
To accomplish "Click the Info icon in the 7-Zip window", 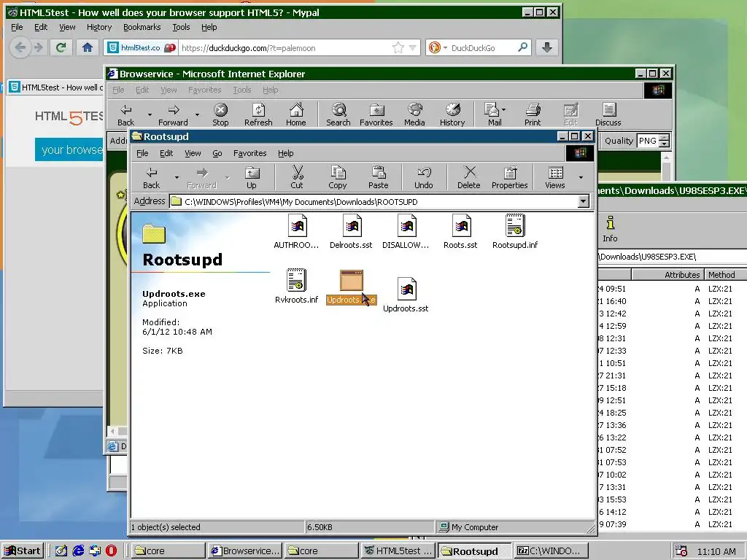I will [x=610, y=229].
